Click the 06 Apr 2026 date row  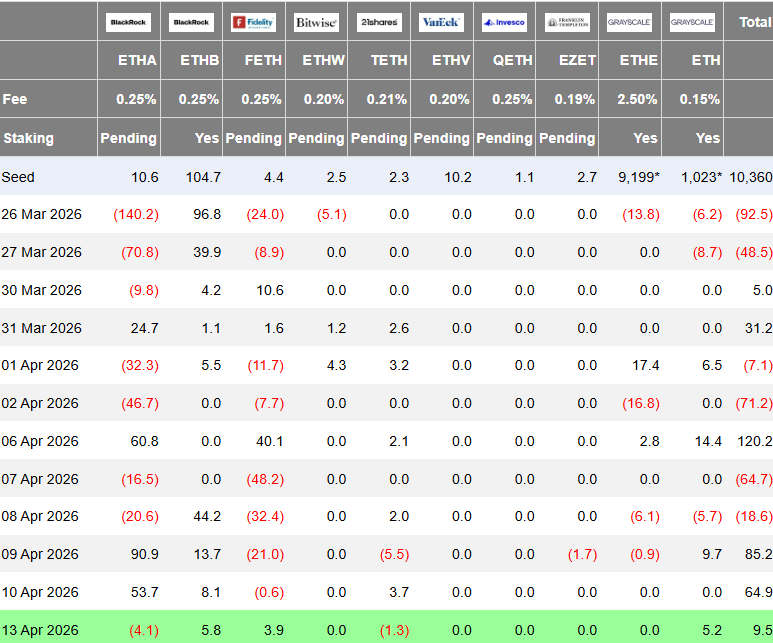tap(386, 441)
